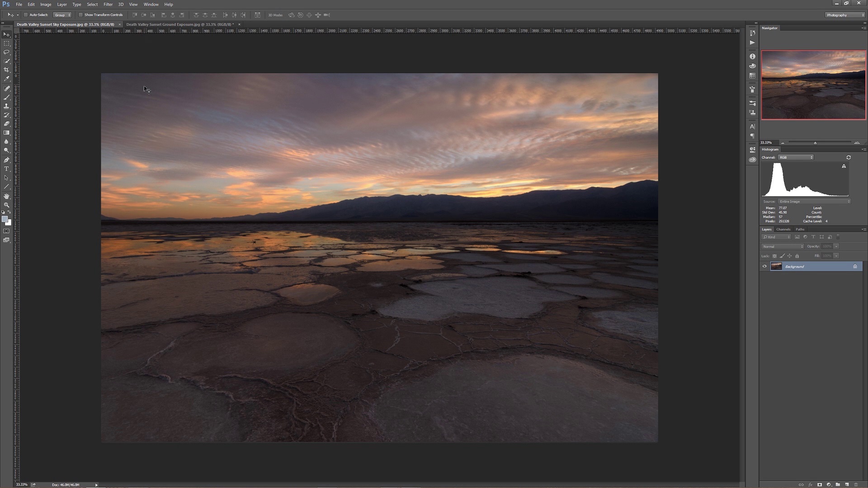
Task: Toggle the Show Transform Controls checkbox
Action: 80,15
